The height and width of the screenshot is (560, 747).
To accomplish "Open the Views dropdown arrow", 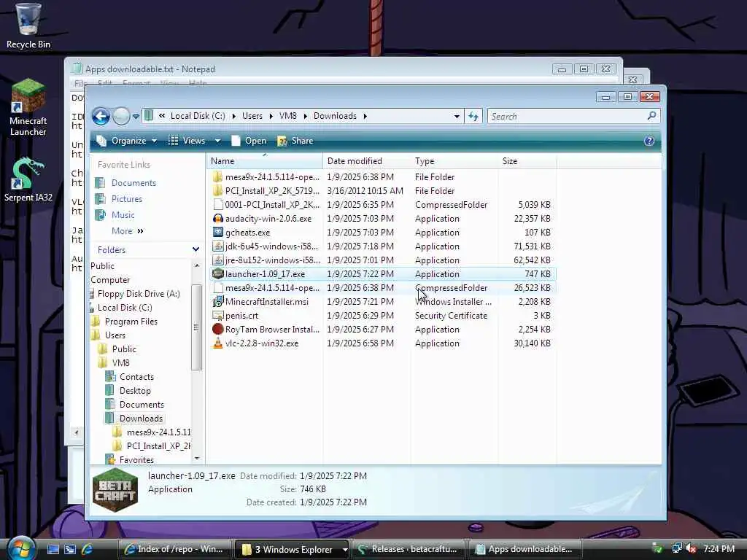I will (x=217, y=141).
